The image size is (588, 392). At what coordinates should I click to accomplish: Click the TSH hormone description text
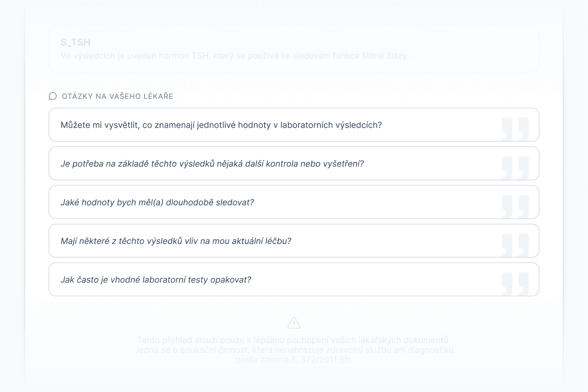click(x=234, y=56)
